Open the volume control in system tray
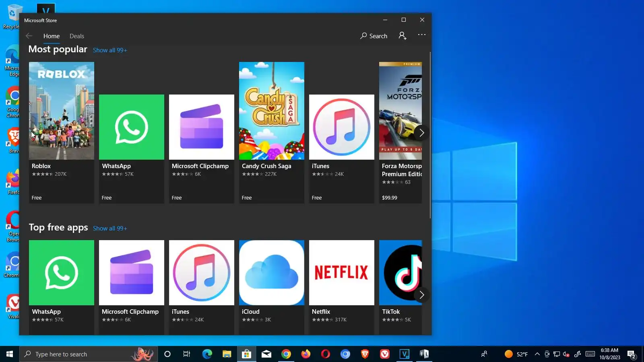The height and width of the screenshot is (362, 644). click(566, 354)
